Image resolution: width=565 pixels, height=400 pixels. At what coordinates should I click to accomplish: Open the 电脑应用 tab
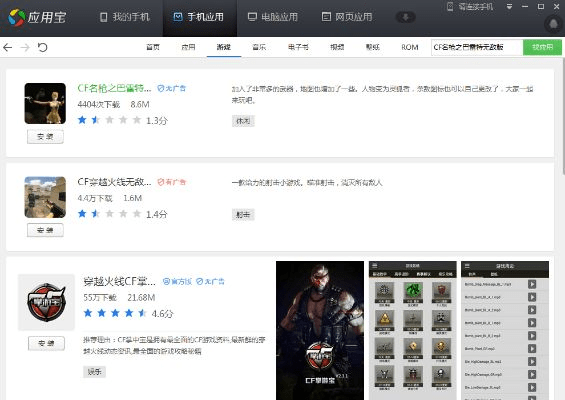click(273, 17)
